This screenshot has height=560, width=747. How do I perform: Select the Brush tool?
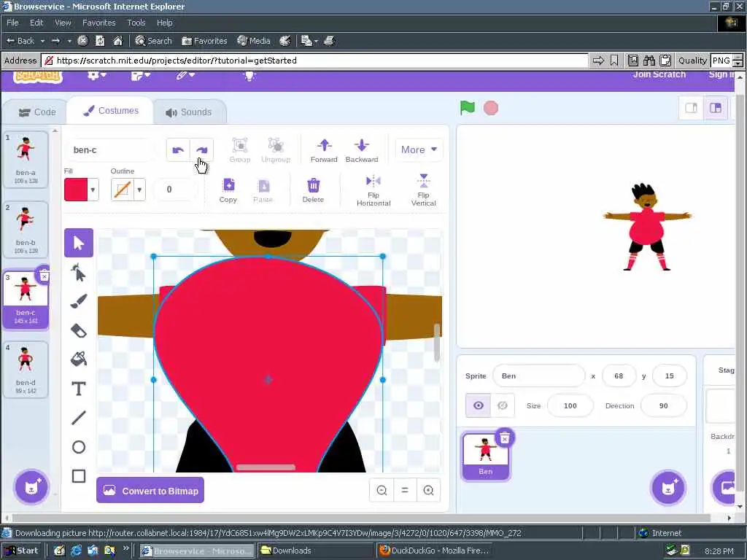point(79,301)
